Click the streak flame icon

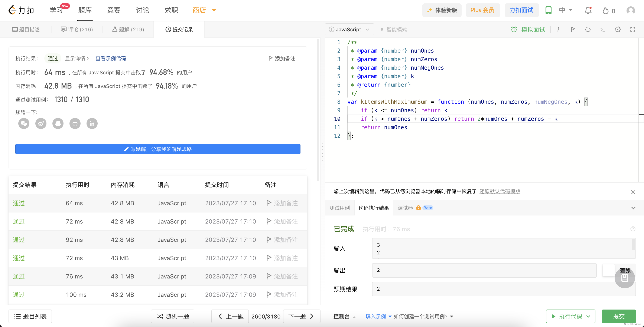[605, 10]
